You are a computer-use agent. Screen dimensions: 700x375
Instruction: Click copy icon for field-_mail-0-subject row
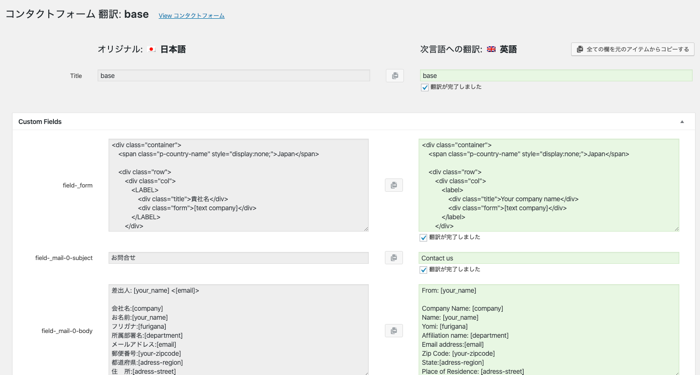click(x=394, y=258)
